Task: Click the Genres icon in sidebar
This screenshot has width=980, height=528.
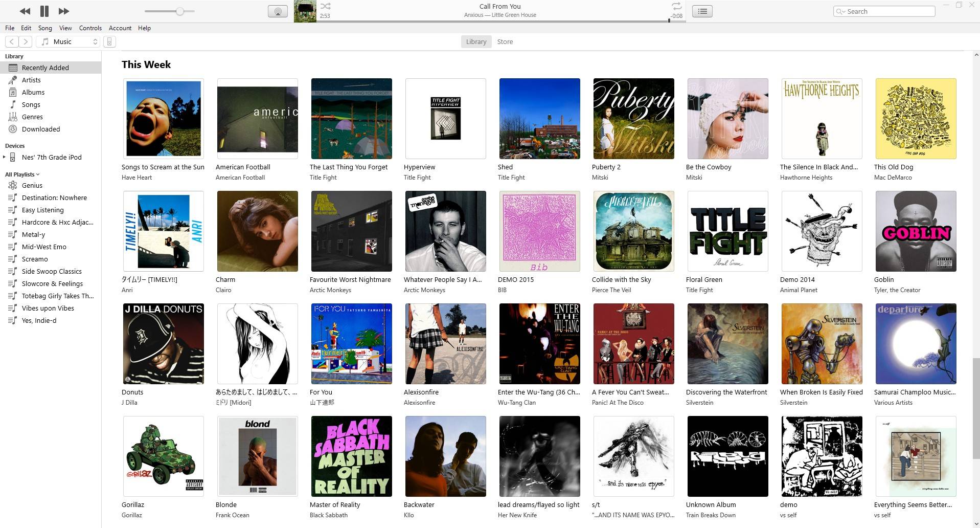Action: (13, 117)
